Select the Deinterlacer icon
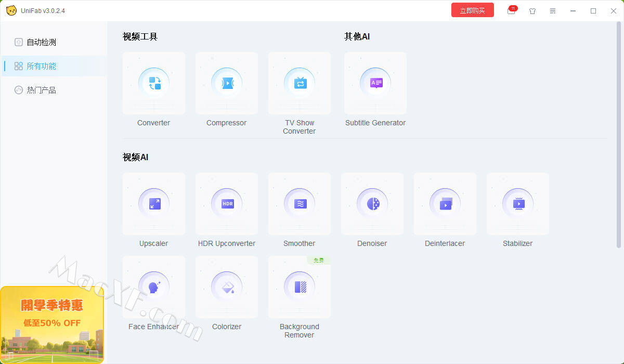The width and height of the screenshot is (624, 364). pos(445,204)
